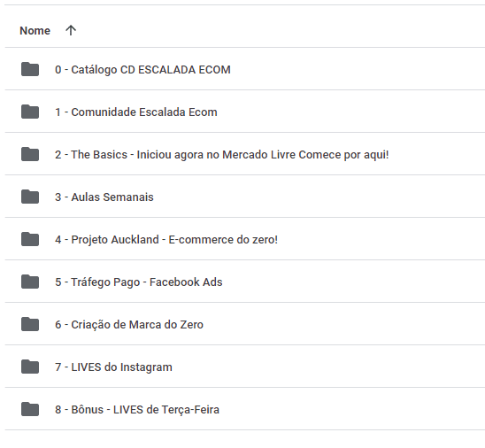Click folder icon of 5 - Tráfego Pago
Image resolution: width=485 pixels, height=448 pixels.
tap(30, 282)
